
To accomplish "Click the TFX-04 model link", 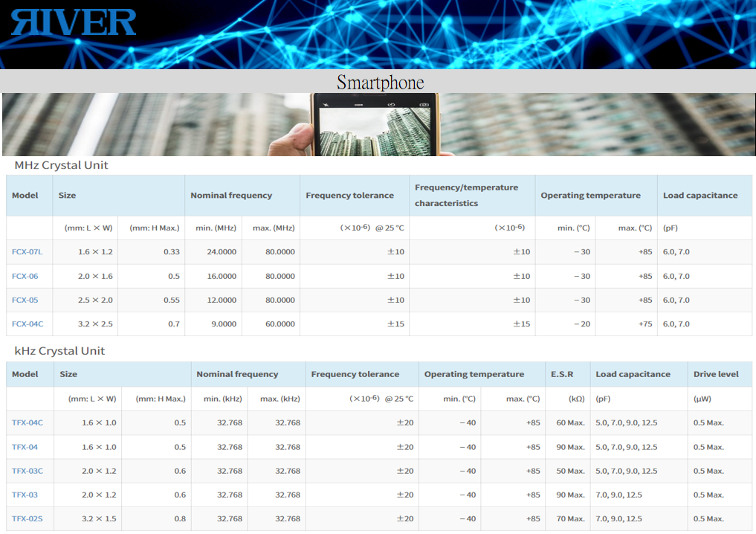I will click(25, 447).
